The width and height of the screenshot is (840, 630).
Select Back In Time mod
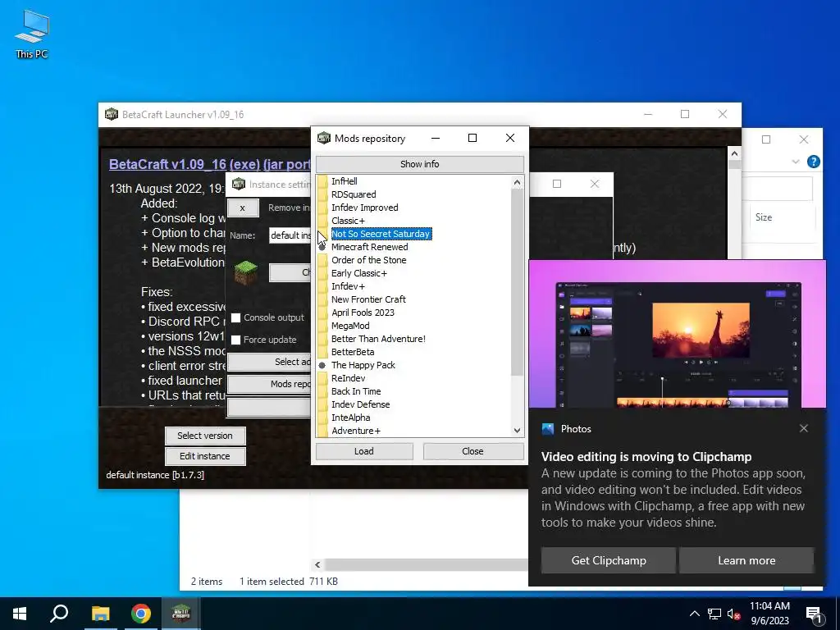tap(356, 391)
